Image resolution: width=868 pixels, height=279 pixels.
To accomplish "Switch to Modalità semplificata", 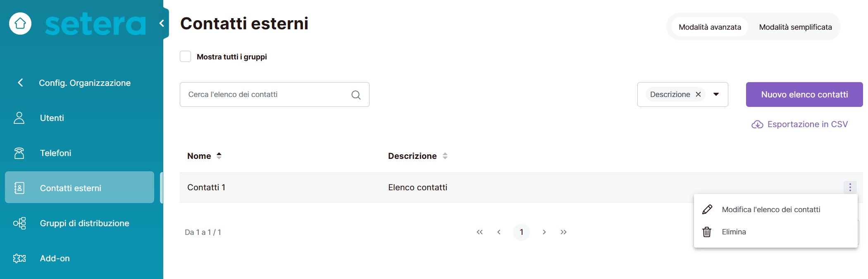I will point(795,27).
